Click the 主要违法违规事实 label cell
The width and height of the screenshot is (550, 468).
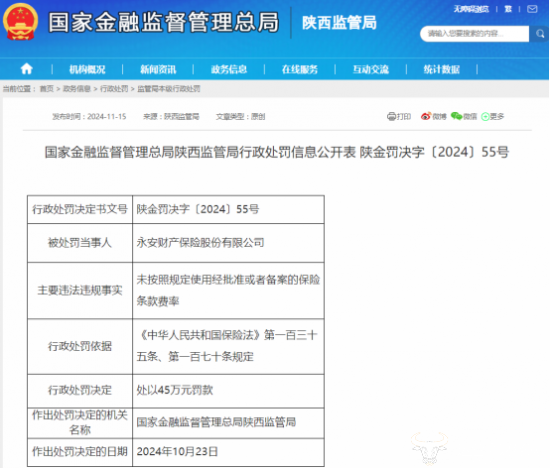80,290
